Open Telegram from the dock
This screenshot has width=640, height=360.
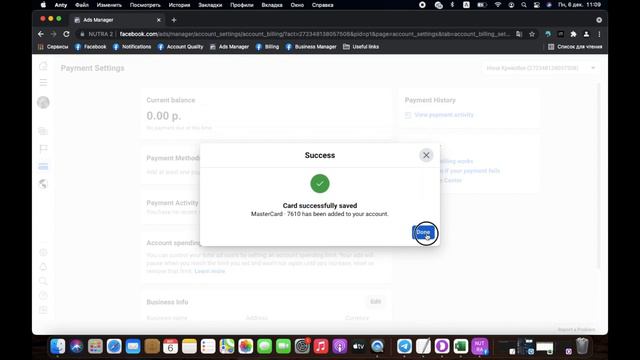(404, 347)
